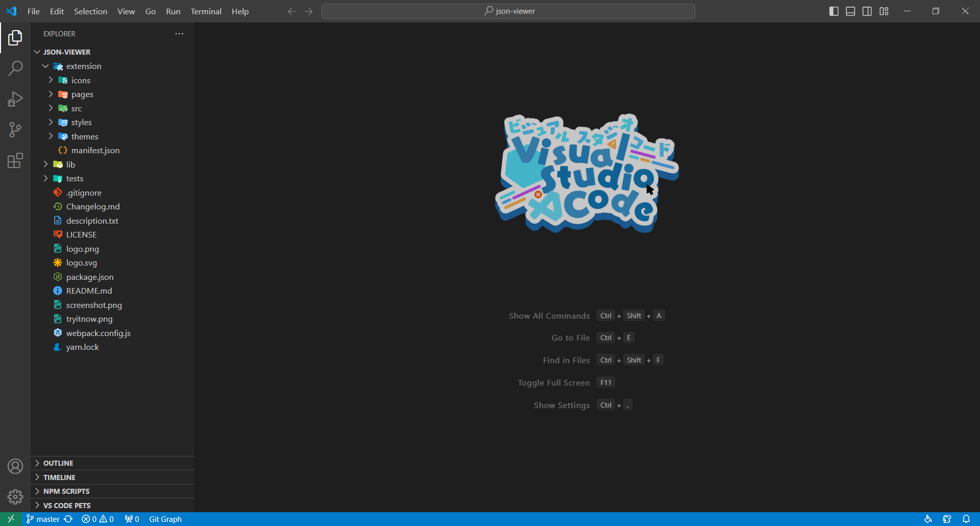980x526 pixels.
Task: Open the .gitignore file
Action: pos(112,193)
